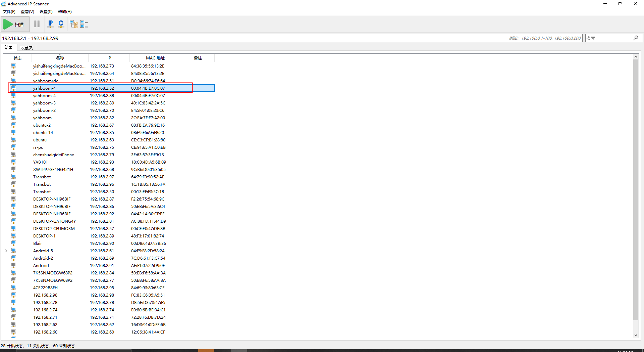644x352 pixels.
Task: Click the status icon for DESKTOP-CFUMO3M
Action: coord(14,228)
